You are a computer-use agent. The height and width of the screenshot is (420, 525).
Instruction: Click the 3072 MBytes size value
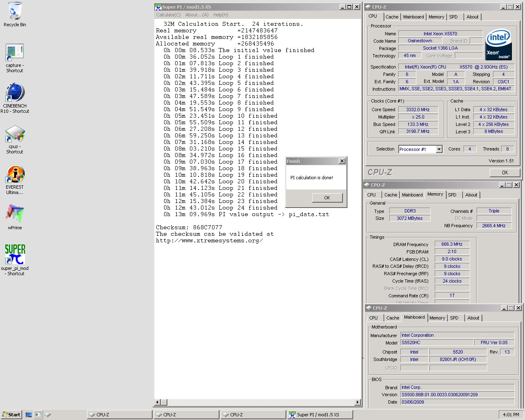[x=410, y=218]
